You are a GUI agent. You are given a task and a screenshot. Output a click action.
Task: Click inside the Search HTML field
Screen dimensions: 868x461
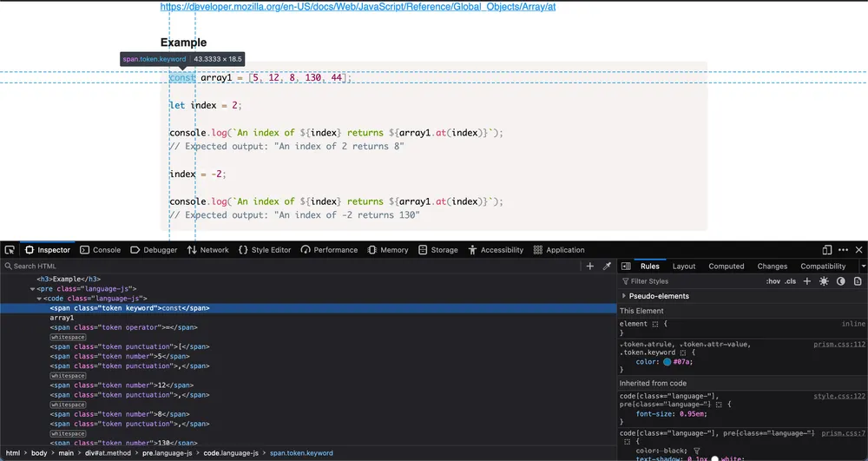pyautogui.click(x=293, y=267)
